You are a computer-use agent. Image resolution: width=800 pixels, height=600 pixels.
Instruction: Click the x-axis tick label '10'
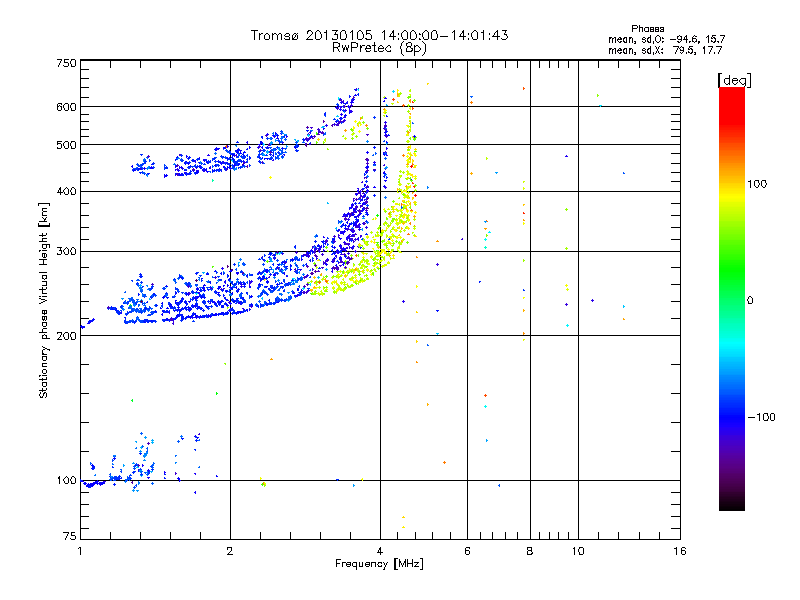pos(578,551)
